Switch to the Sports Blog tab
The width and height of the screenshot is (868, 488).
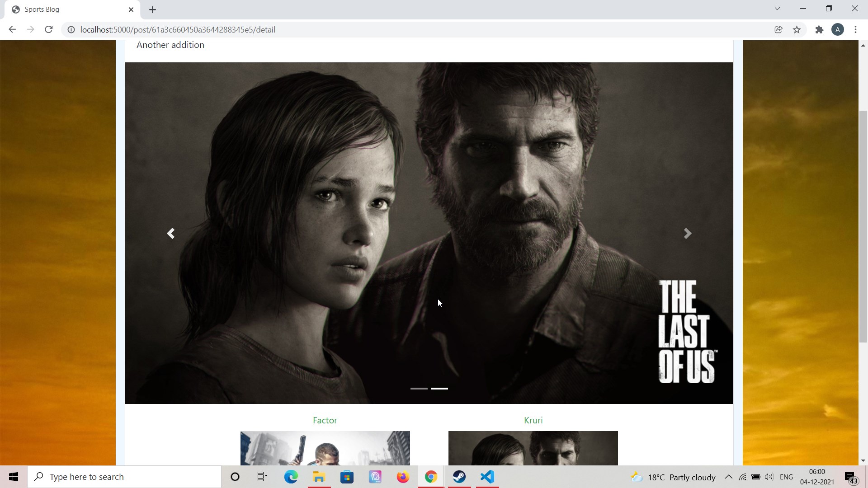tap(68, 9)
